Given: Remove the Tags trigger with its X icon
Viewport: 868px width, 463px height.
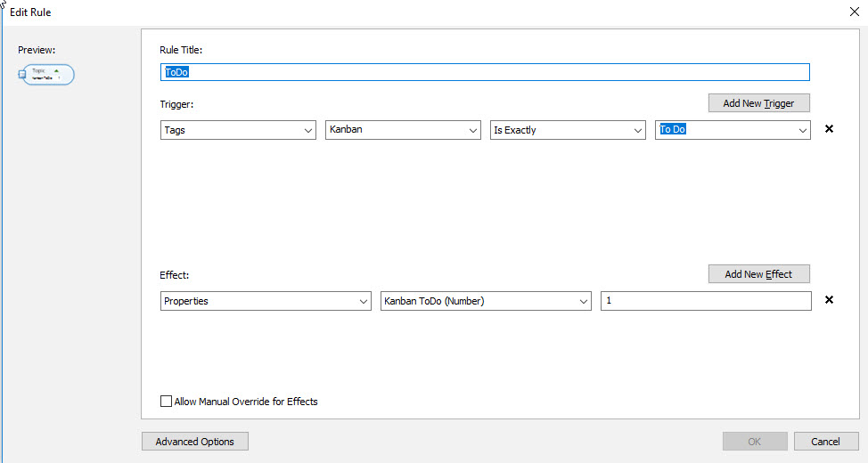Looking at the screenshot, I should click(829, 130).
